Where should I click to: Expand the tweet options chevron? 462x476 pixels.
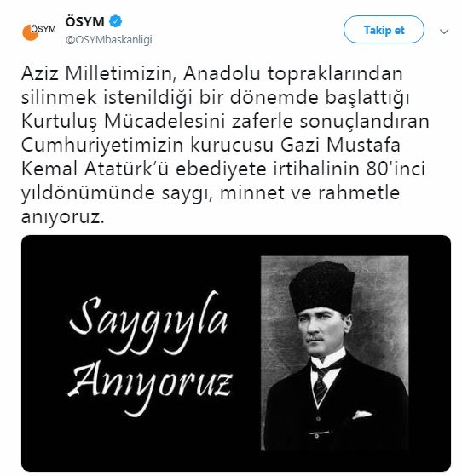pyautogui.click(x=444, y=32)
